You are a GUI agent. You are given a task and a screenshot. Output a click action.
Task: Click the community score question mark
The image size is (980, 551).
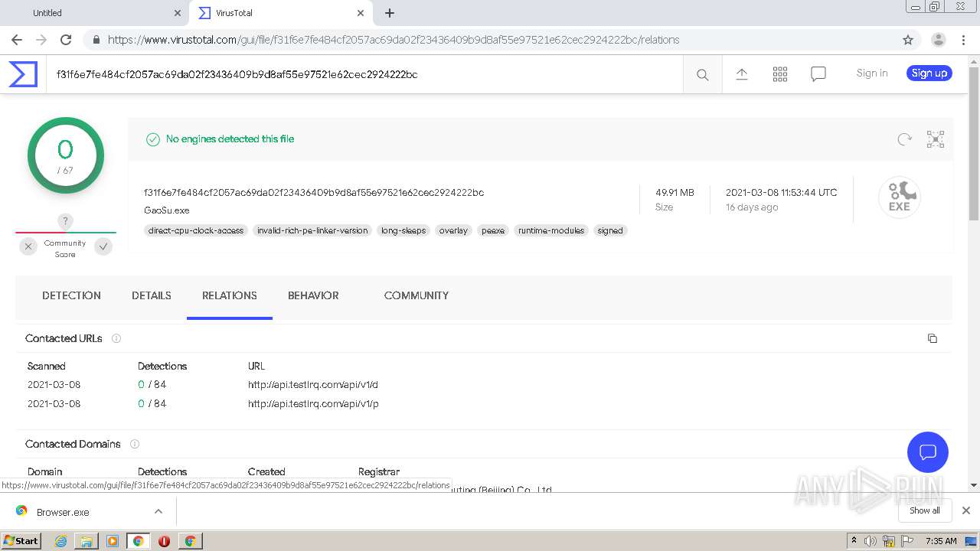(66, 221)
